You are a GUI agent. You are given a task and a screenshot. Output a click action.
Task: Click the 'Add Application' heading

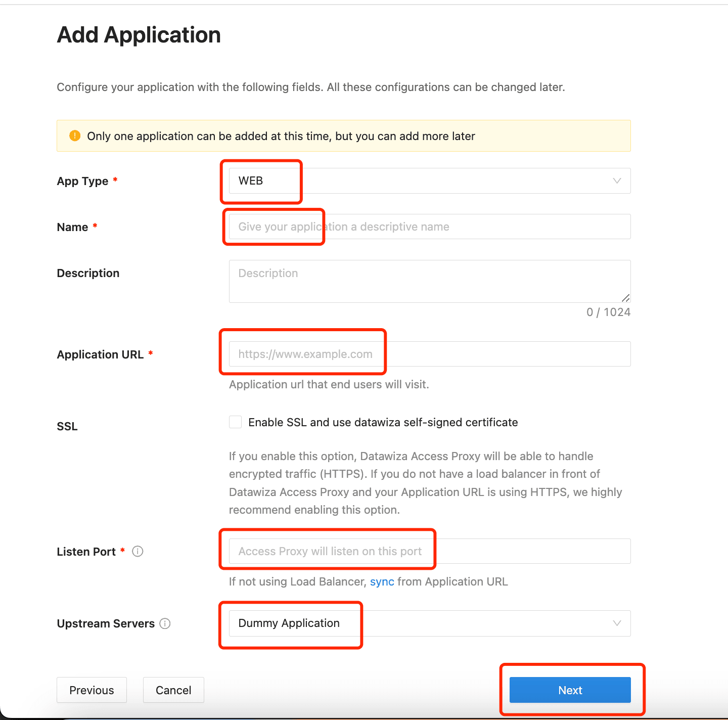(x=139, y=35)
